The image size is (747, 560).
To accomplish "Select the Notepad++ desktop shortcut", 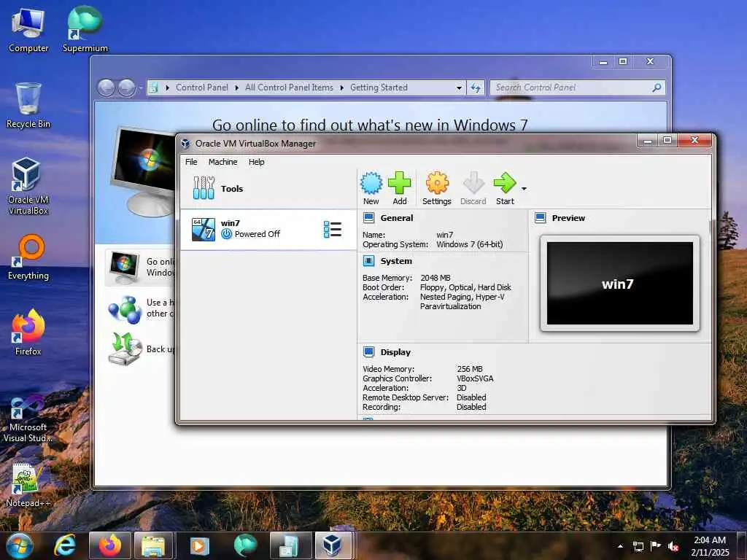I will [x=28, y=485].
